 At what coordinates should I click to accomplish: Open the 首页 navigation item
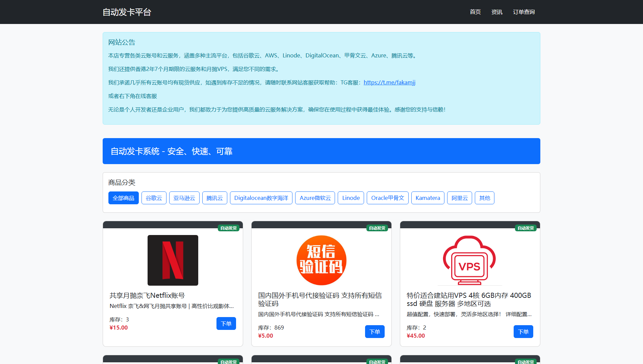(475, 12)
